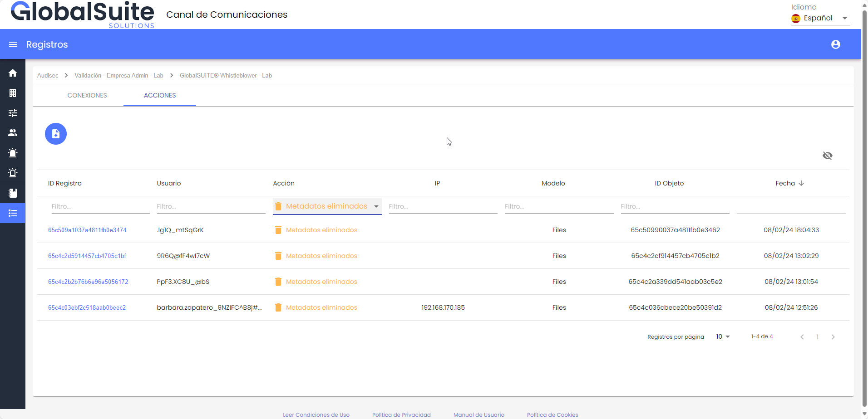The height and width of the screenshot is (419, 868).
Task: Select the ACCIONES tab
Action: tap(160, 95)
